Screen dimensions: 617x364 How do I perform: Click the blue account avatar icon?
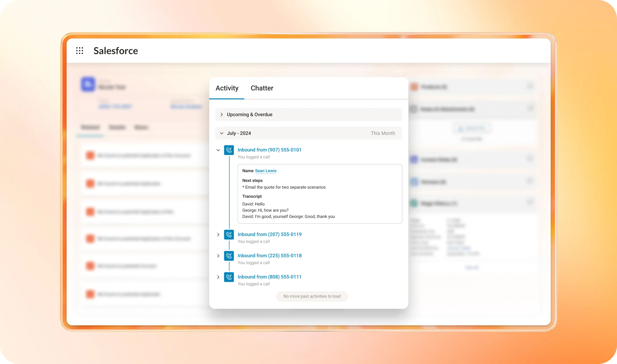pyautogui.click(x=88, y=84)
